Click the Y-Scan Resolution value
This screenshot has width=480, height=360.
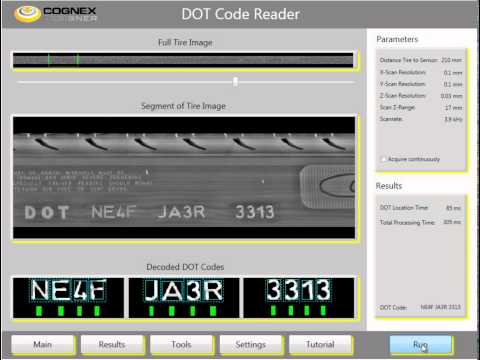tap(453, 84)
